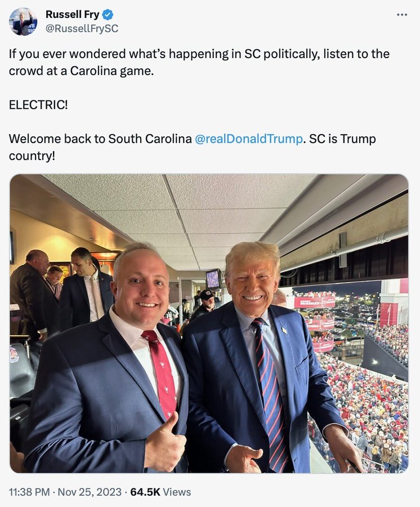Viewport: 420px width, 507px height.
Task: Open the three-dot more options menu
Action: pos(402,15)
